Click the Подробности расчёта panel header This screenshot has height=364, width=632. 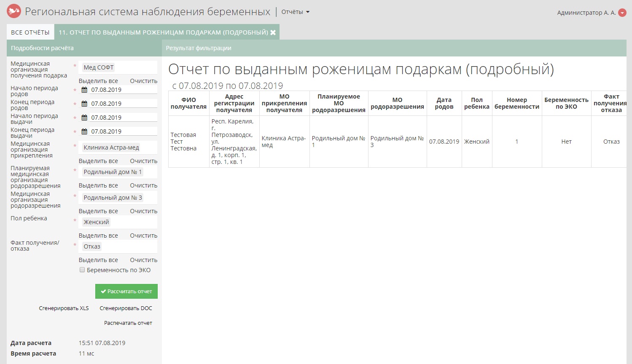tap(84, 48)
